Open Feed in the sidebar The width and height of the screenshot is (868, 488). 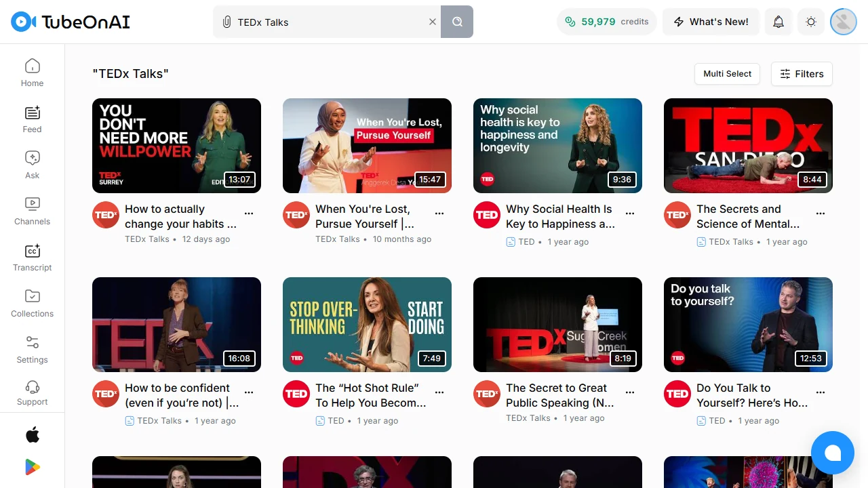[32, 119]
